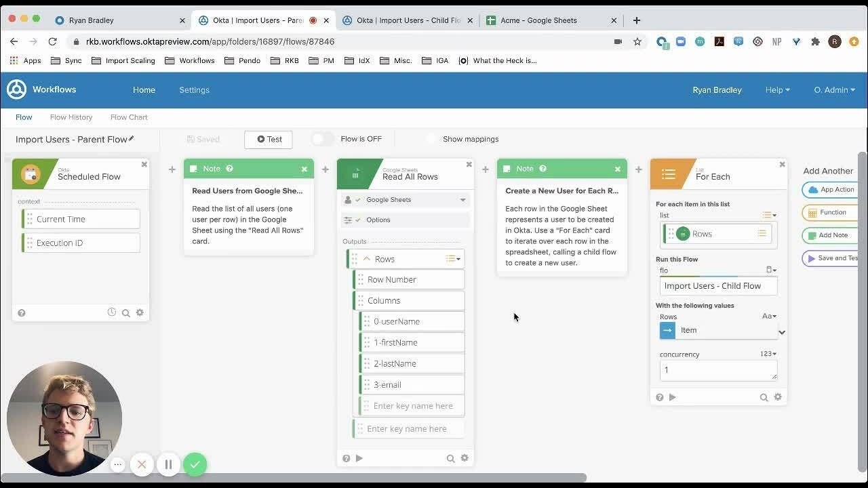The width and height of the screenshot is (868, 488).
Task: Close the Read All Rows card
Action: pos(469,164)
